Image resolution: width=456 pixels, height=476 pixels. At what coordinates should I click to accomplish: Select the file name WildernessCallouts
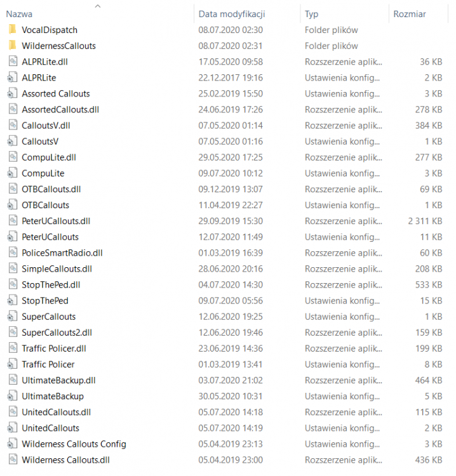[58, 46]
